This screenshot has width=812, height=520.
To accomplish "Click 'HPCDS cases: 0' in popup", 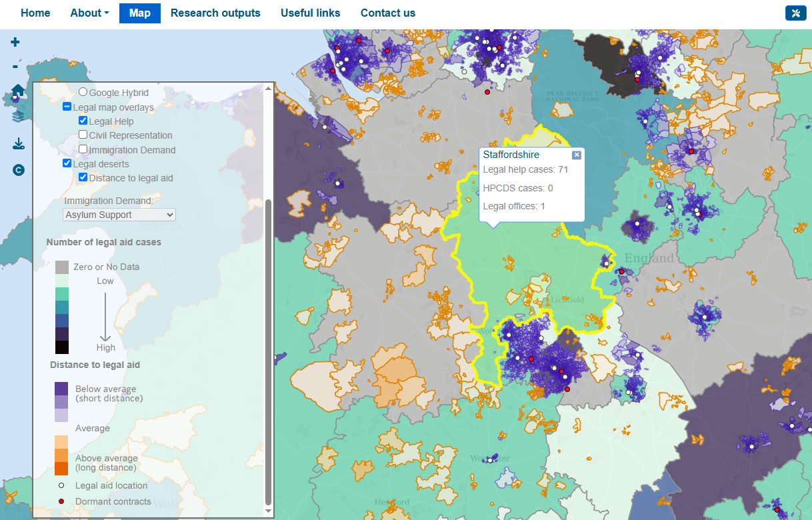I will 518,188.
